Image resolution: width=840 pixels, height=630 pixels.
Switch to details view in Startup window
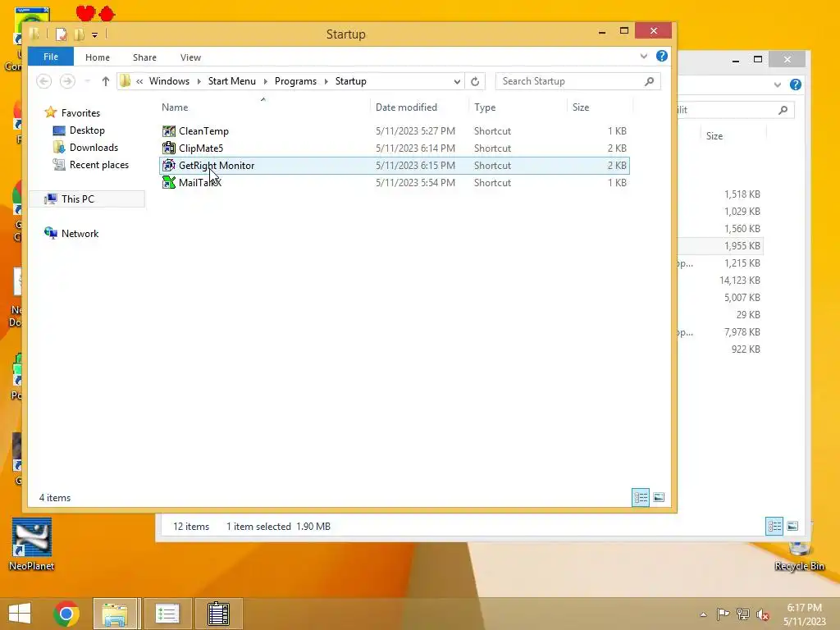(641, 498)
